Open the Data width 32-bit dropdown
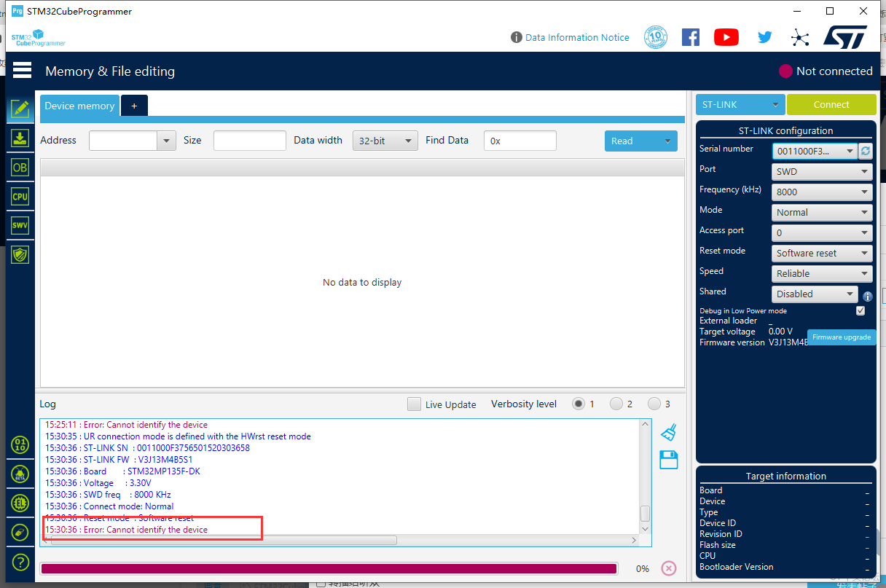This screenshot has width=886, height=588. click(385, 141)
